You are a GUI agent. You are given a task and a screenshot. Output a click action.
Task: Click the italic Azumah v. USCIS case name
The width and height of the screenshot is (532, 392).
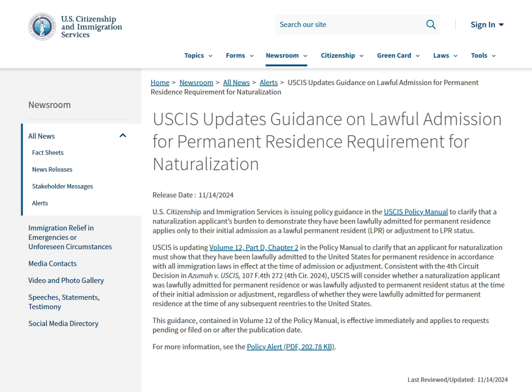pos(214,276)
